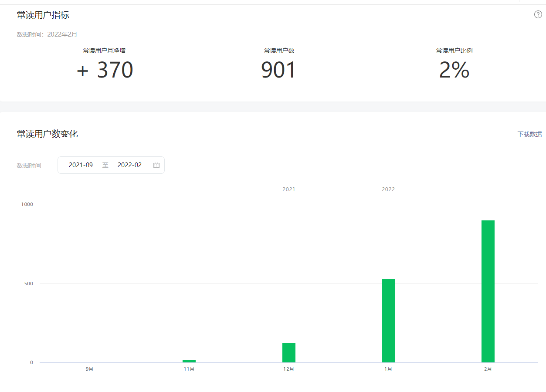The image size is (546, 392).
Task: Click the 常读用户月净增 label
Action: 104,51
